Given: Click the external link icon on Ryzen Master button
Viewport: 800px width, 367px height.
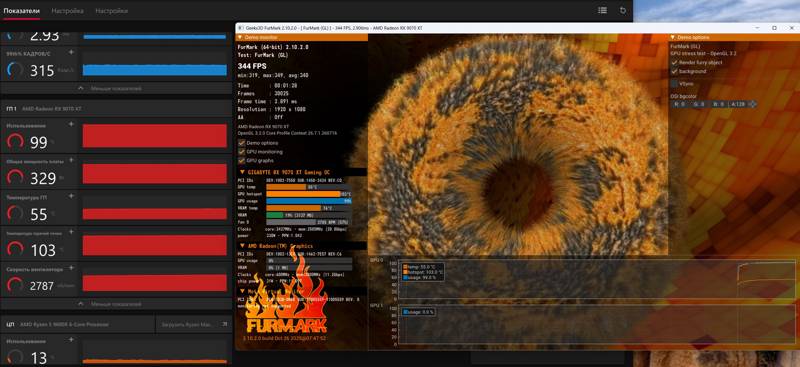Looking at the screenshot, I should pyautogui.click(x=224, y=324).
